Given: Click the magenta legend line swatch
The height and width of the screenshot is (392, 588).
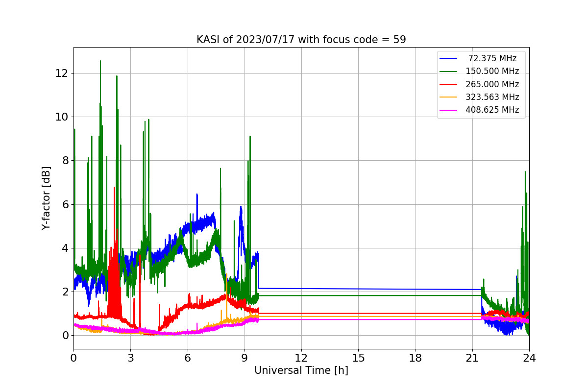Looking at the screenshot, I should click(448, 110).
